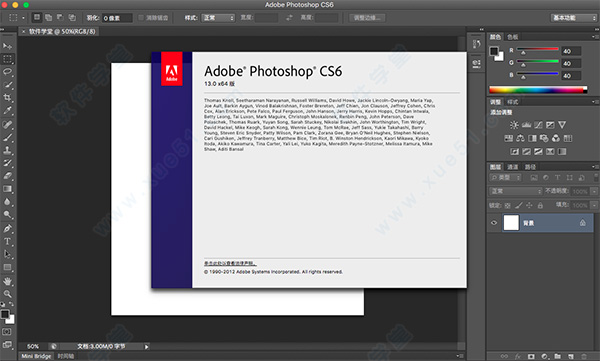This screenshot has height=361, width=600.
Task: Choose New selection mode in options bar
Action: [x=37, y=18]
